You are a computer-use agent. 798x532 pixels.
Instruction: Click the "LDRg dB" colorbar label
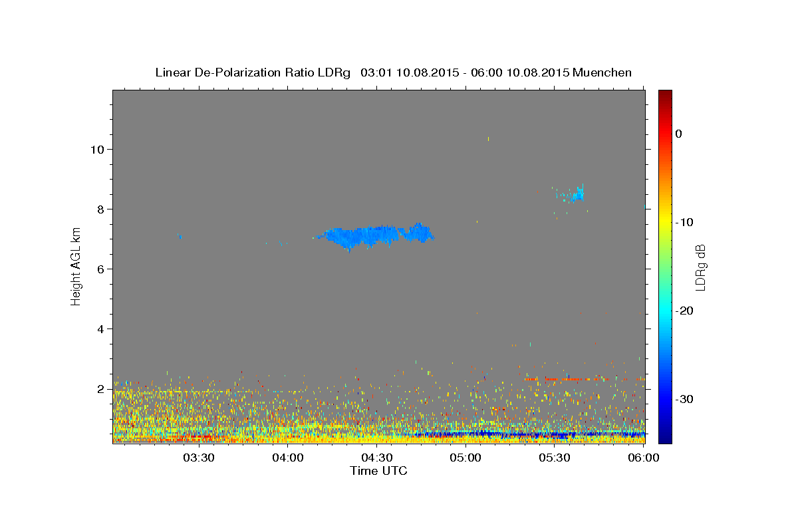click(x=700, y=267)
